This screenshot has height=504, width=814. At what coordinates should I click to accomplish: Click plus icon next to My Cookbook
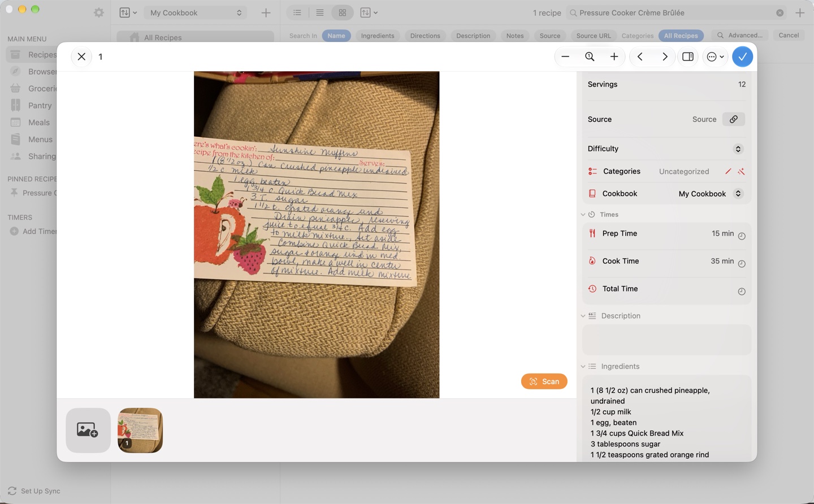point(266,12)
